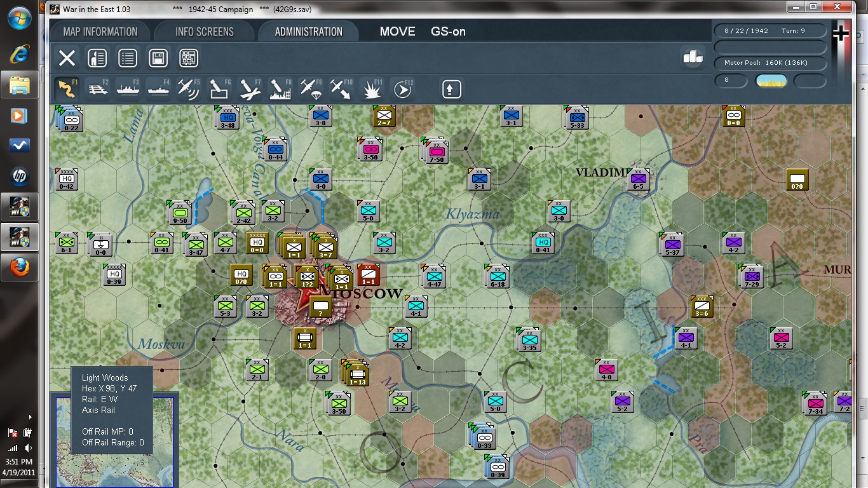Select the purple unit labeled 6-5
Image resolution: width=868 pixels, height=488 pixels.
point(638,179)
